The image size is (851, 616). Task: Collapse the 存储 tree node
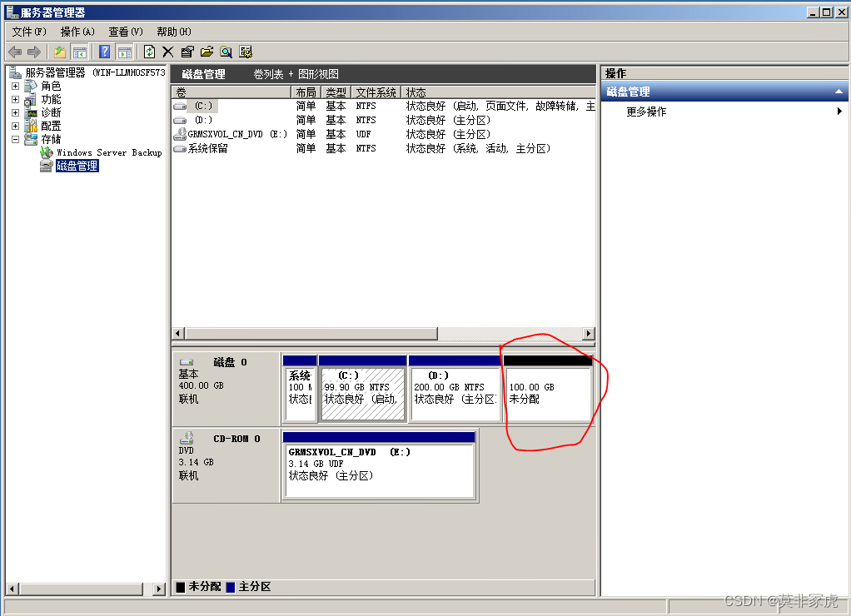(x=15, y=140)
